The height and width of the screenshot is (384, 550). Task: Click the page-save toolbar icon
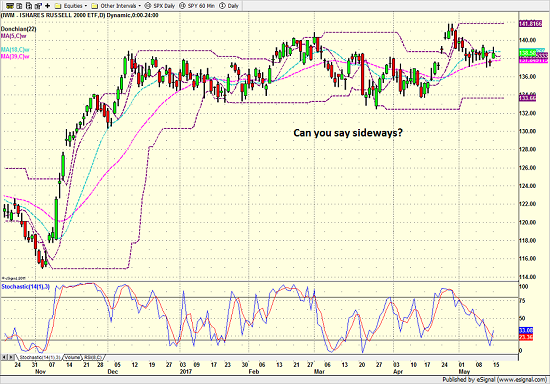coord(29,6)
